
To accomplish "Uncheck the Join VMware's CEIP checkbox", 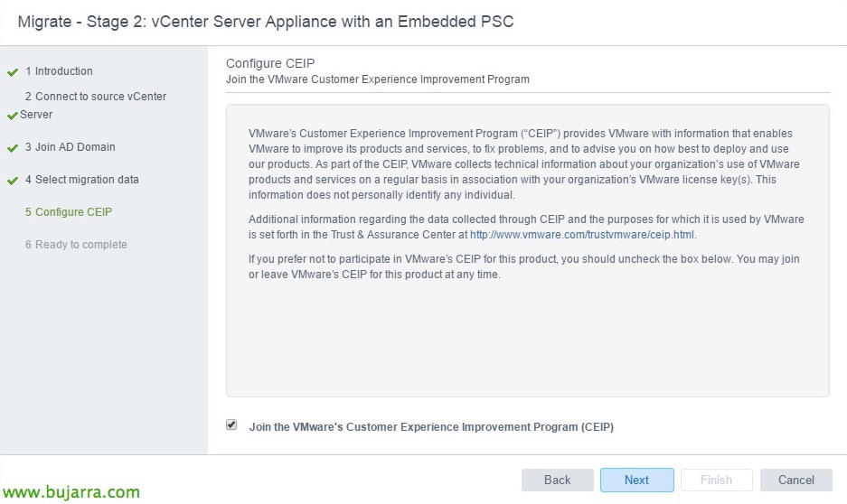I will pos(231,425).
